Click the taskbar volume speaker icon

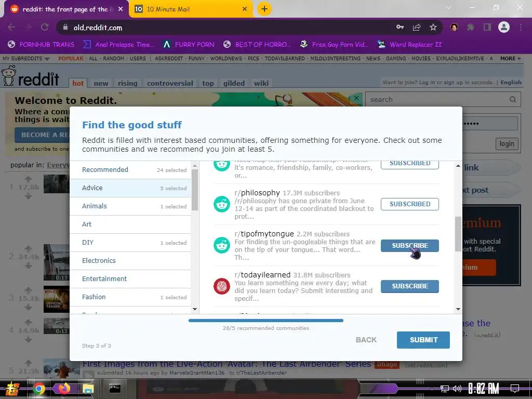457,389
